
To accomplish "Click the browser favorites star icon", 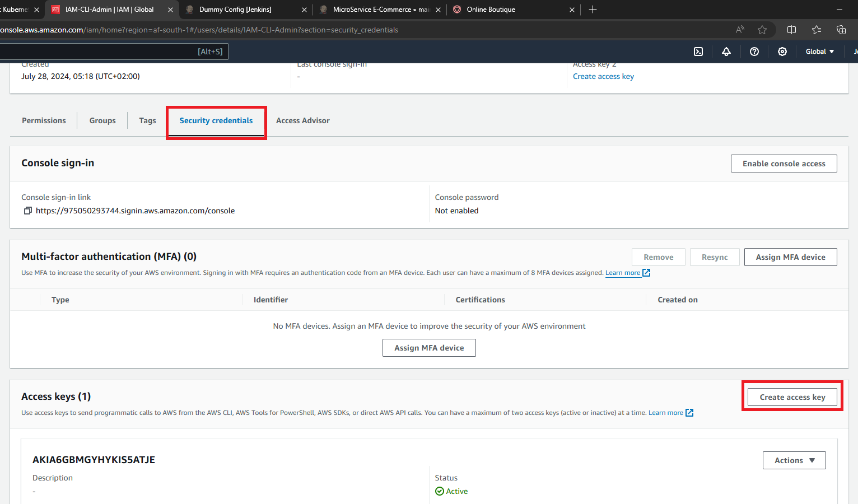I will (x=762, y=30).
